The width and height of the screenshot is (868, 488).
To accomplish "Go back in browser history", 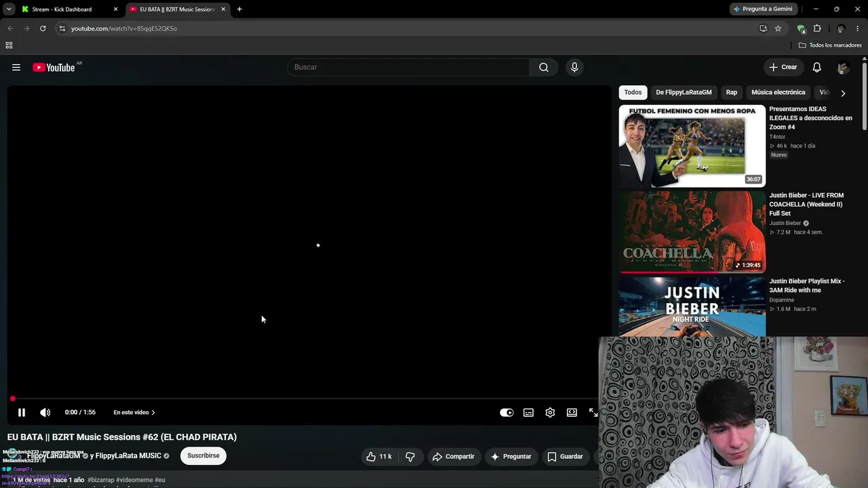I will [10, 28].
